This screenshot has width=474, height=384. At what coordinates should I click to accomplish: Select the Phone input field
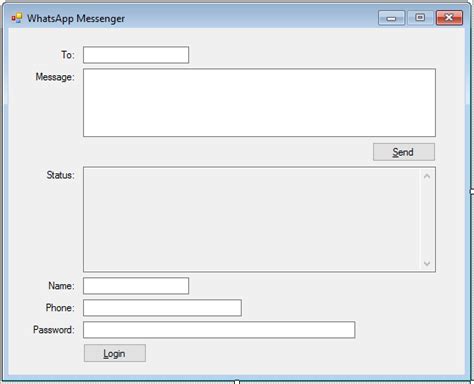162,308
